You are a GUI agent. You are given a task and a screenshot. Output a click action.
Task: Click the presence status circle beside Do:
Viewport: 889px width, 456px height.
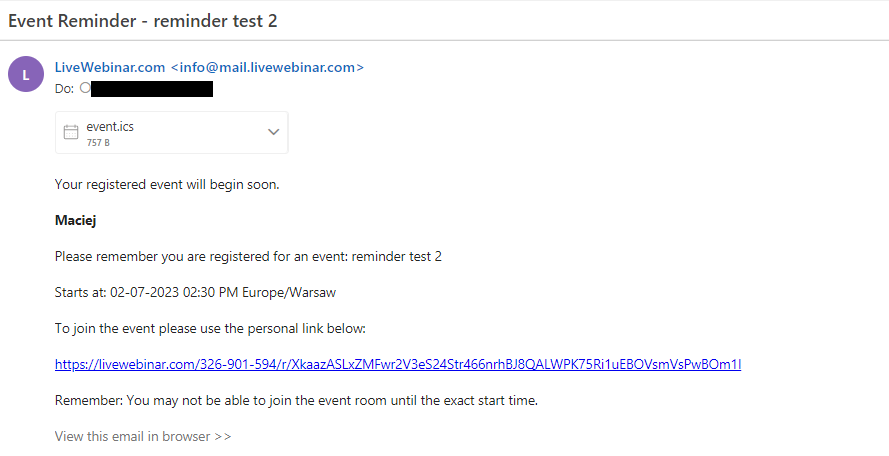(x=85, y=88)
